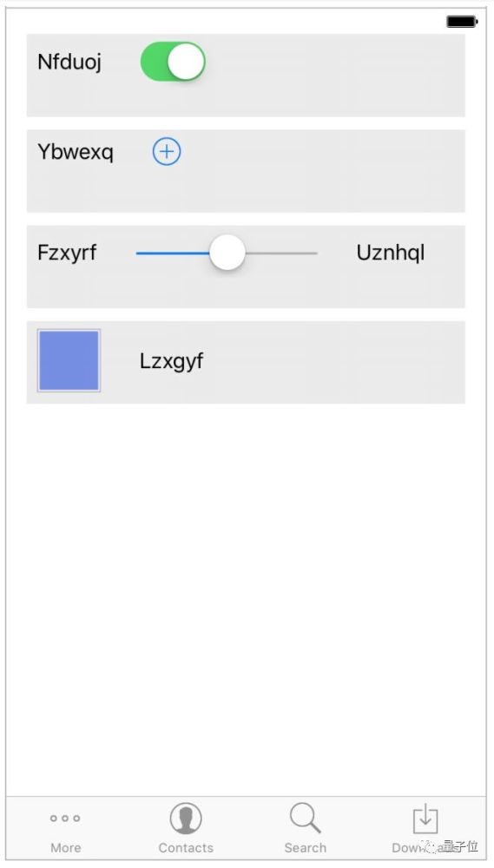Viewport: 494px width, 868px height.
Task: Select the blue-purple square image thumbnail
Action: tap(69, 360)
